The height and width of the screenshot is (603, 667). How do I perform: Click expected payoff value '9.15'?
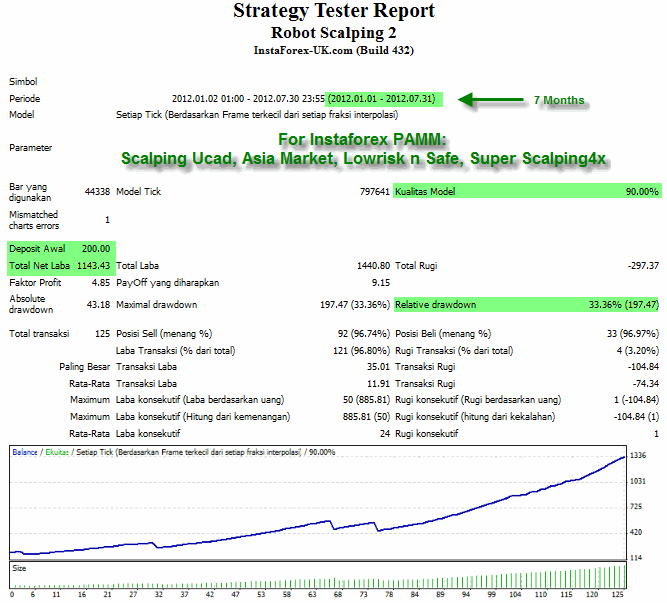click(x=381, y=283)
